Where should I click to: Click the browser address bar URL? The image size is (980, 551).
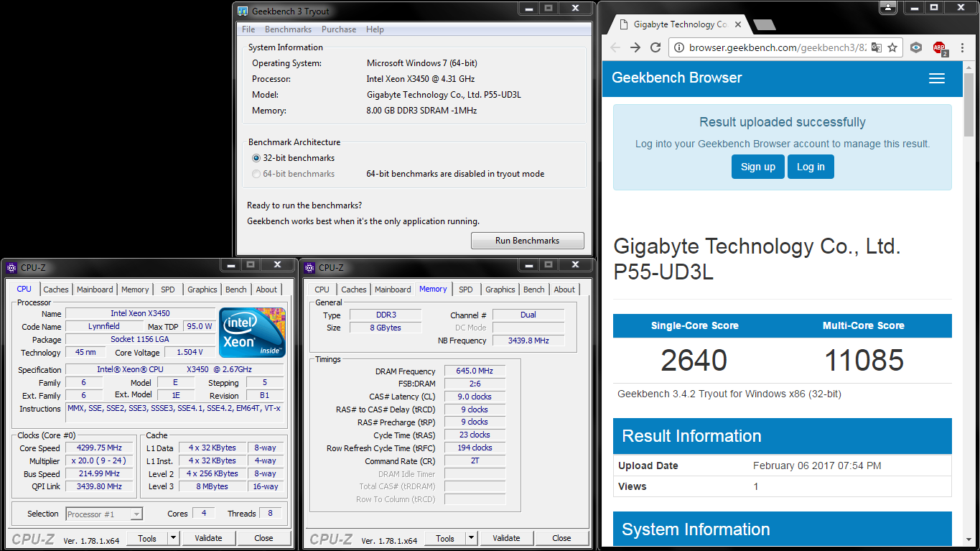pyautogui.click(x=778, y=47)
